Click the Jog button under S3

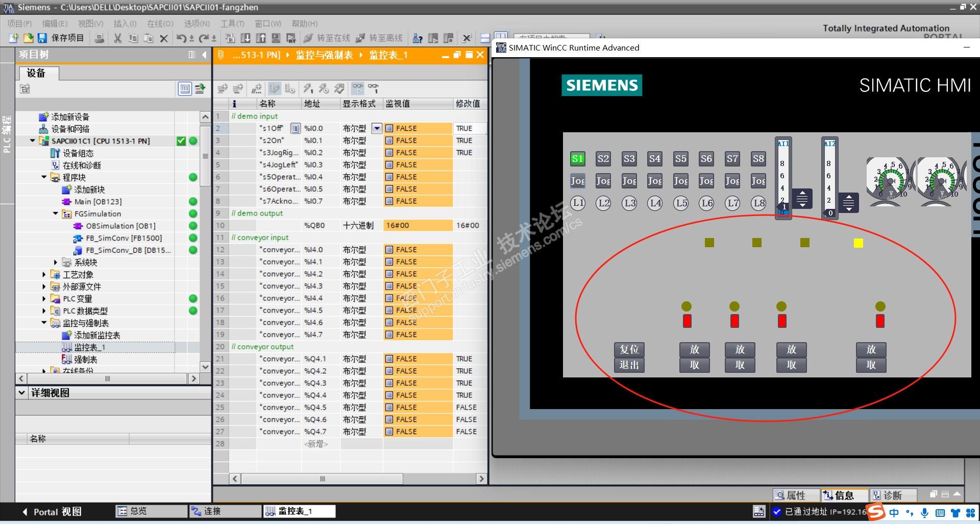click(629, 181)
